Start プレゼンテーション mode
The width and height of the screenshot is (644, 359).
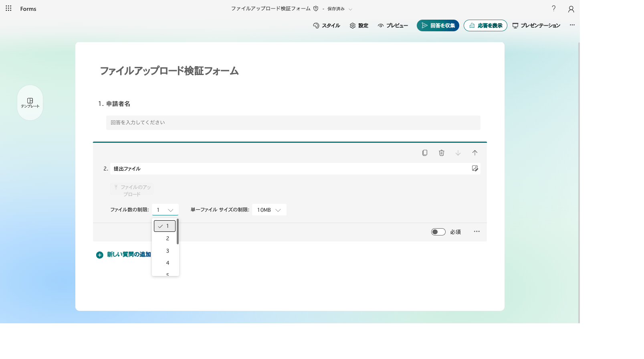[x=536, y=25]
